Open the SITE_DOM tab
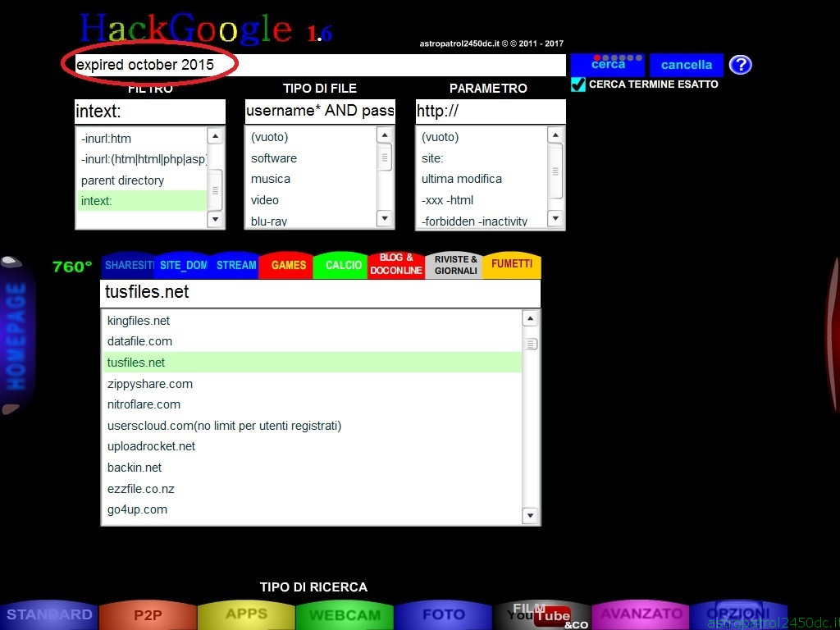840x630 pixels. [183, 265]
